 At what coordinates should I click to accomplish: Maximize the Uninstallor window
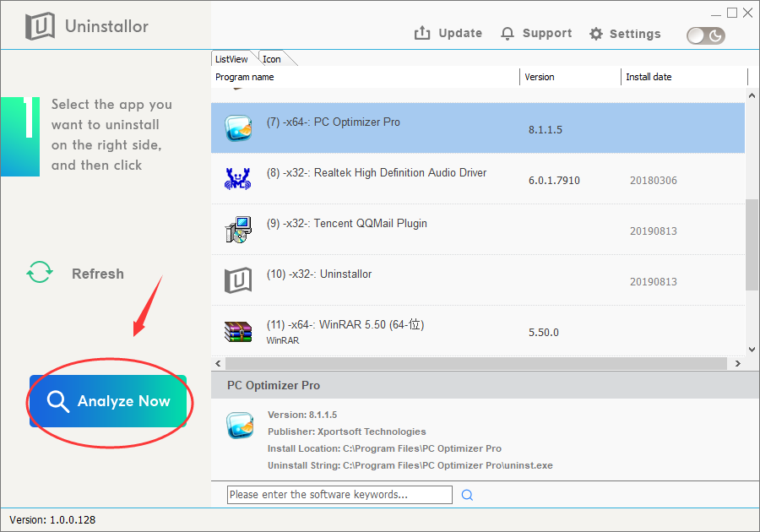pos(732,13)
